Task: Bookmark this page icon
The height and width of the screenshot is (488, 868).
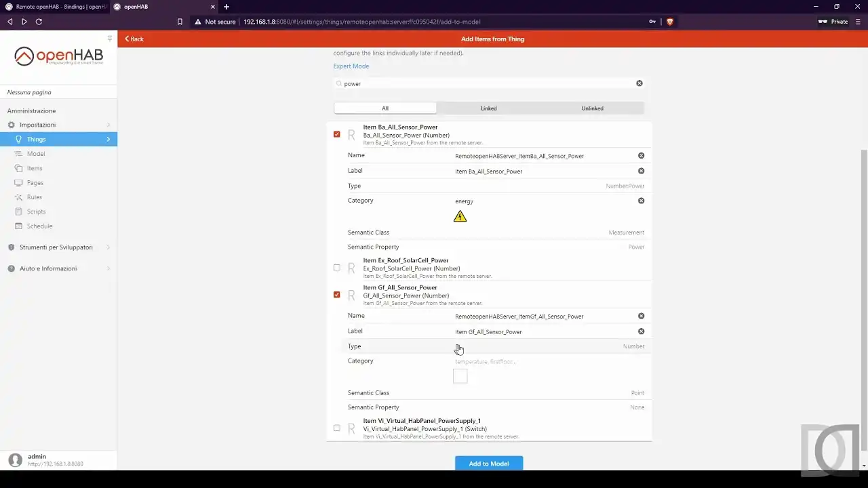Action: pyautogui.click(x=180, y=22)
